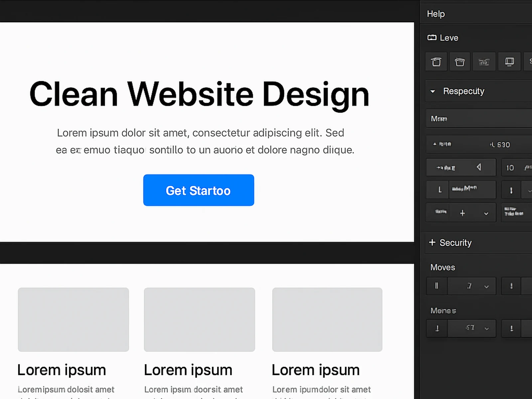Expand the Security section
This screenshot has height=399, width=532.
click(432, 242)
